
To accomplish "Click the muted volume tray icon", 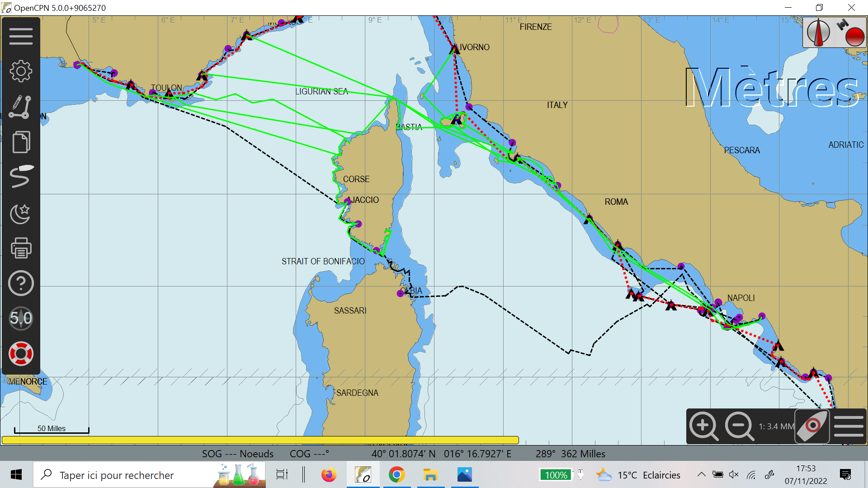I will coord(734,474).
